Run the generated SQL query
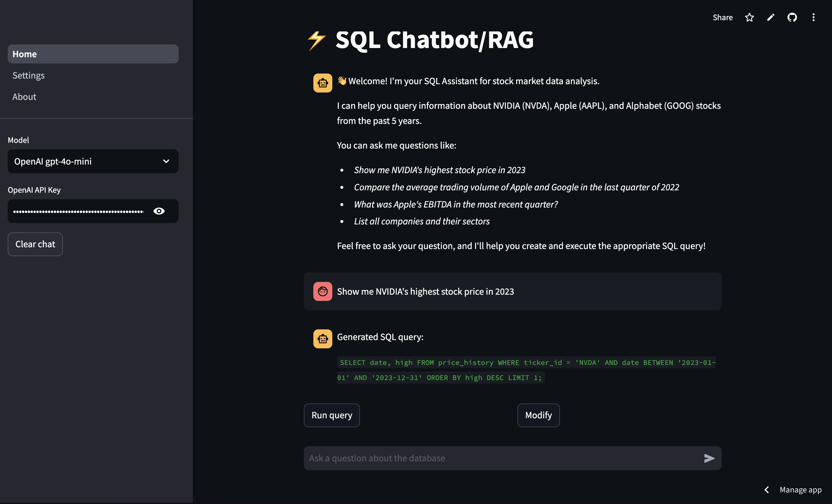 pyautogui.click(x=332, y=415)
